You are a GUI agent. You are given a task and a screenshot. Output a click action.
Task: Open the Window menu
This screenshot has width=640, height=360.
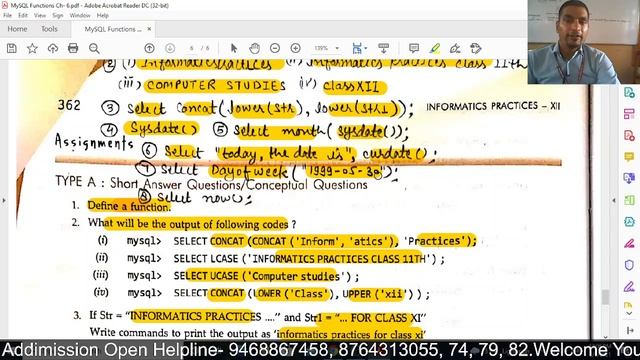(x=80, y=16)
